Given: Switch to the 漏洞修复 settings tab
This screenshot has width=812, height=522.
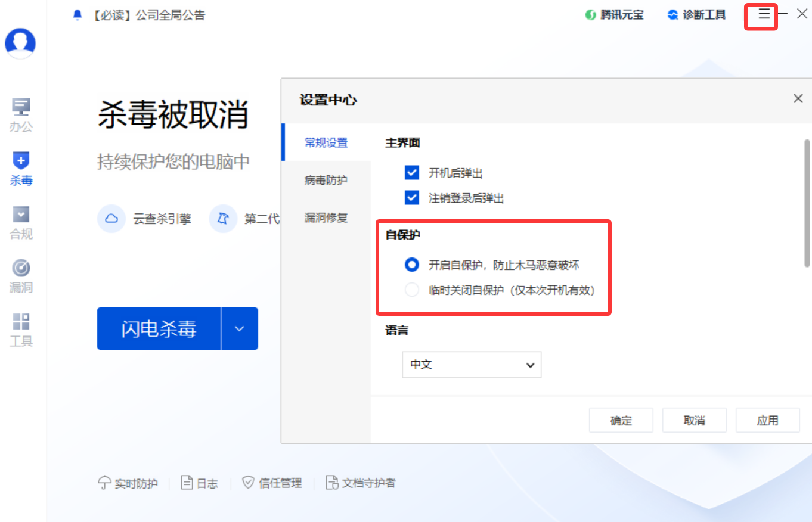Looking at the screenshot, I should point(326,218).
